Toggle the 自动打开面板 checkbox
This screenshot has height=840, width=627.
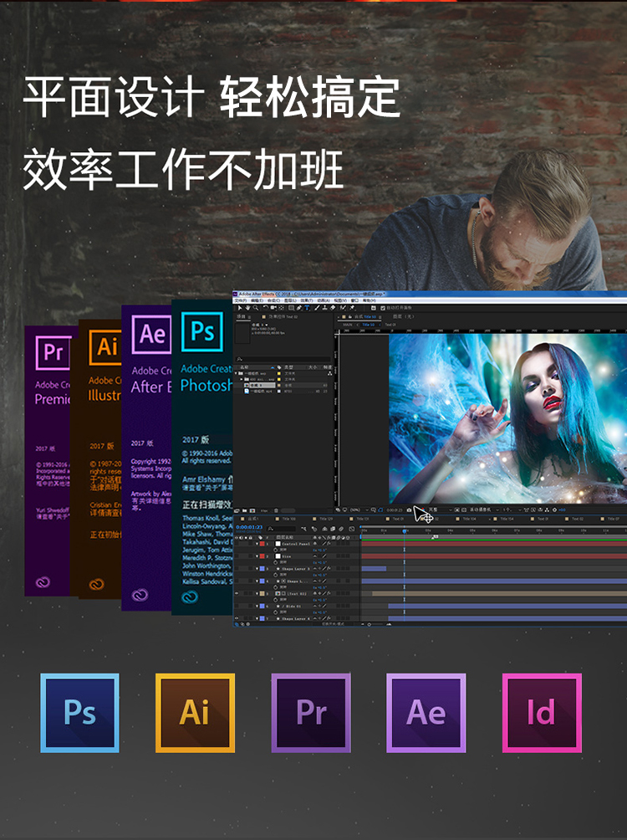[383, 308]
